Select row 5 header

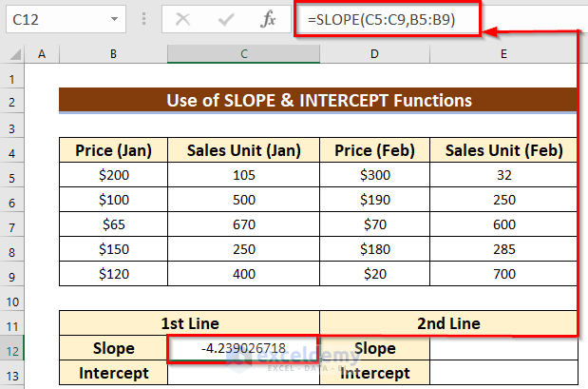[x=14, y=175]
